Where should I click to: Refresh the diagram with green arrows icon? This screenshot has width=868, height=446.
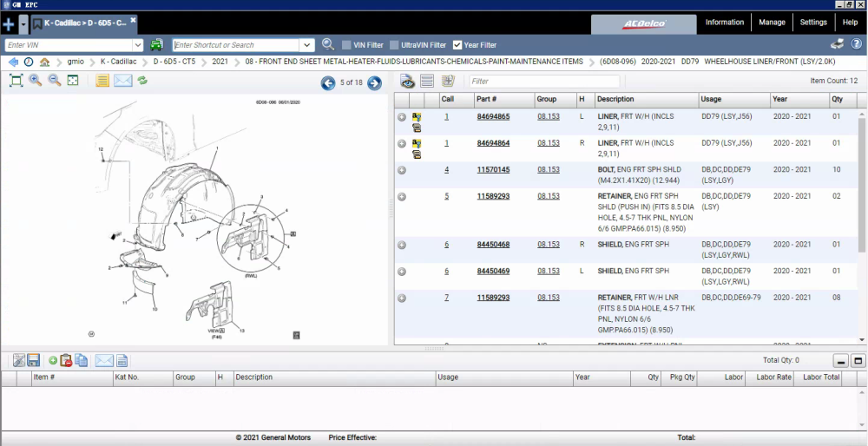coord(142,81)
